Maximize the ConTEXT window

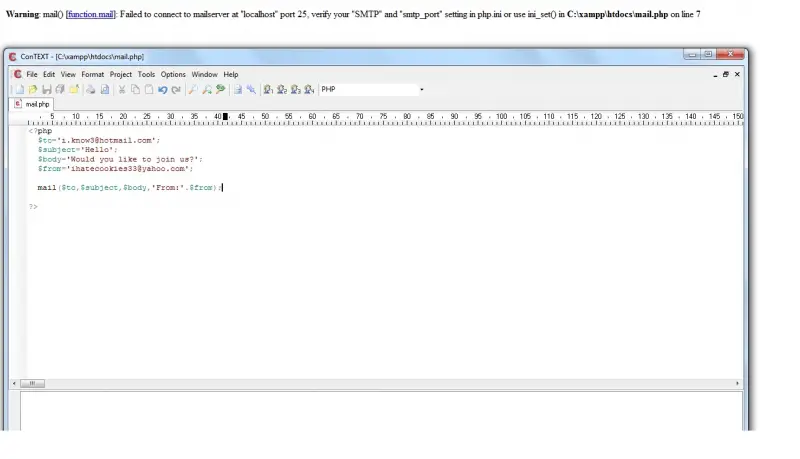tap(708, 54)
